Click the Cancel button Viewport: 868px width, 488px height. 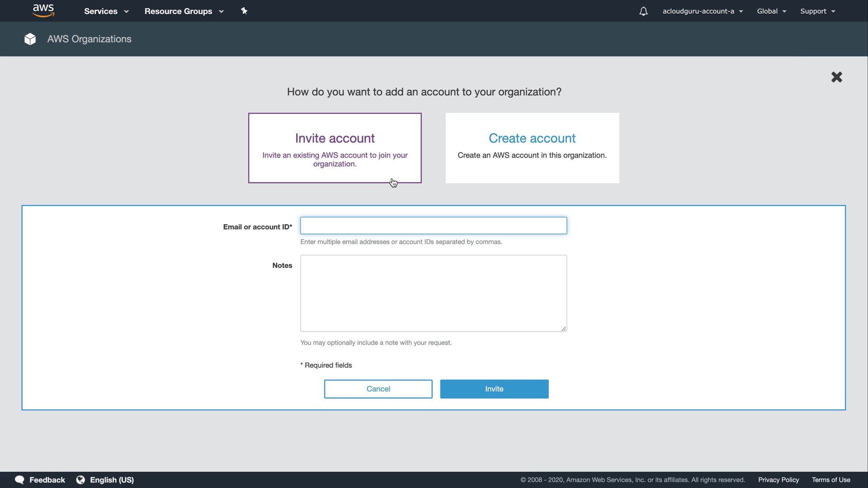378,389
